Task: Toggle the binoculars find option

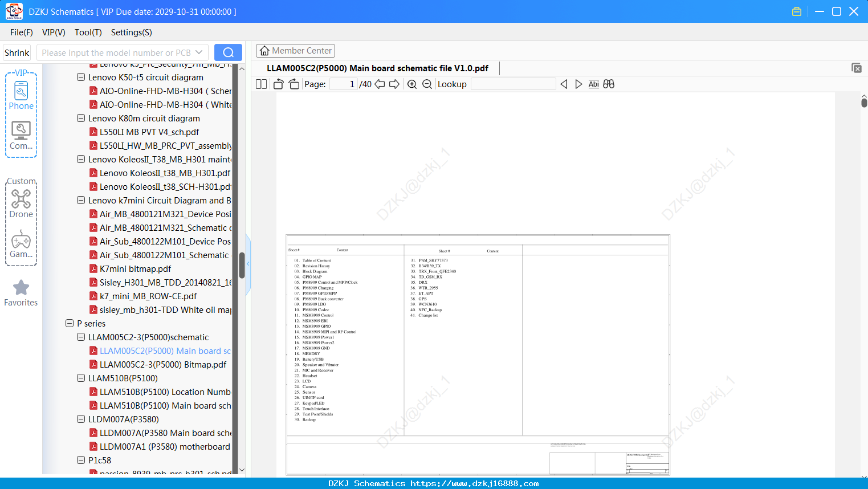Action: [609, 84]
